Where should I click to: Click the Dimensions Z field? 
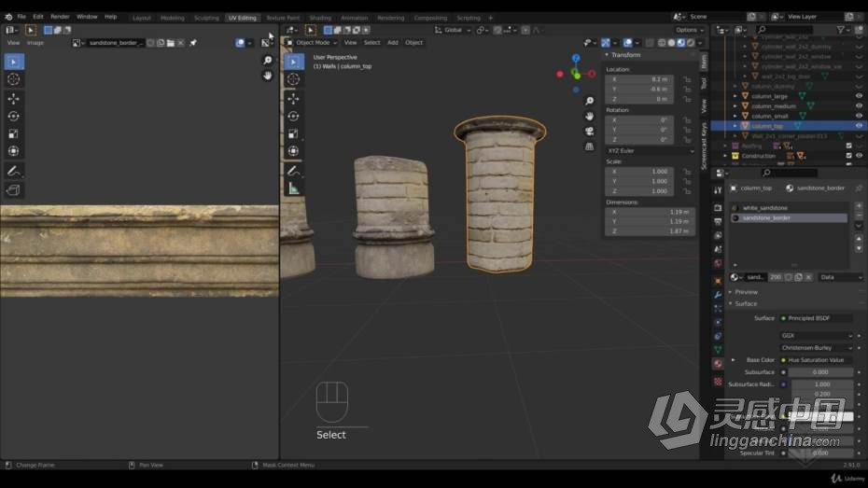650,230
